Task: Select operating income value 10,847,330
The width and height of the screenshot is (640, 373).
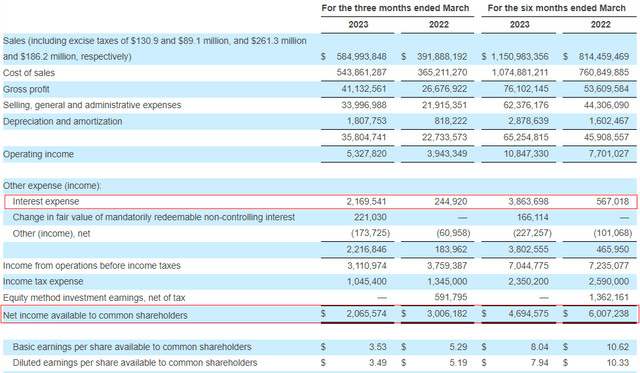Action: (x=526, y=154)
